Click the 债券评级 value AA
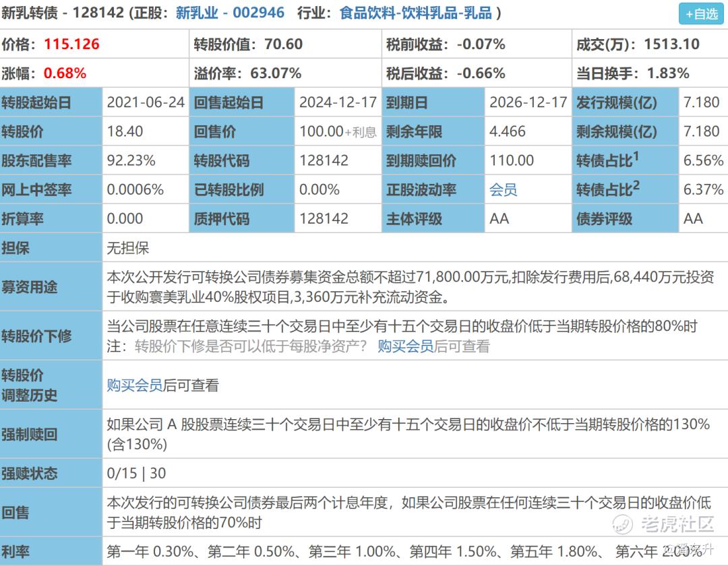 pyautogui.click(x=693, y=218)
